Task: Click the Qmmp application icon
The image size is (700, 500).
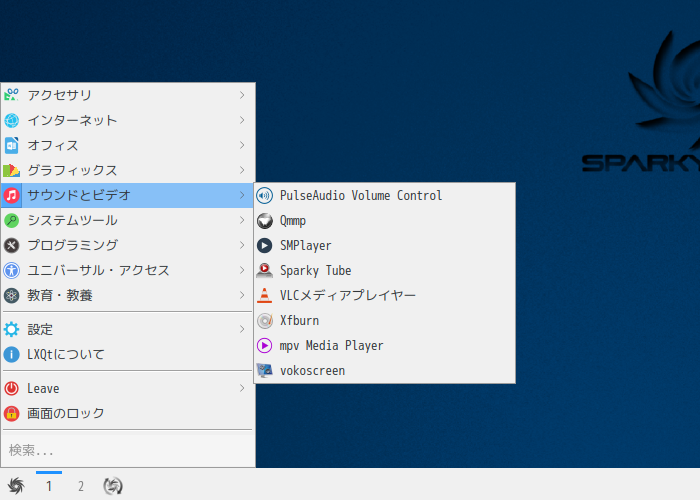Action: [x=265, y=221]
